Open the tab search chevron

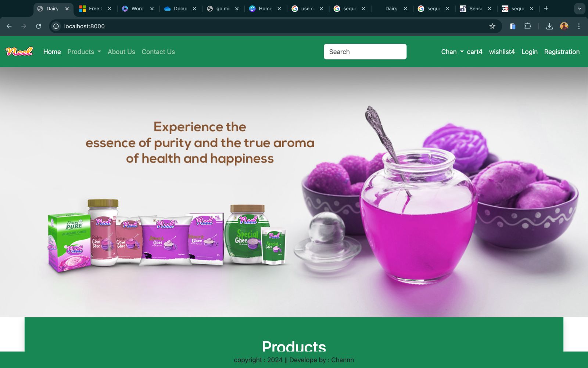(x=580, y=8)
